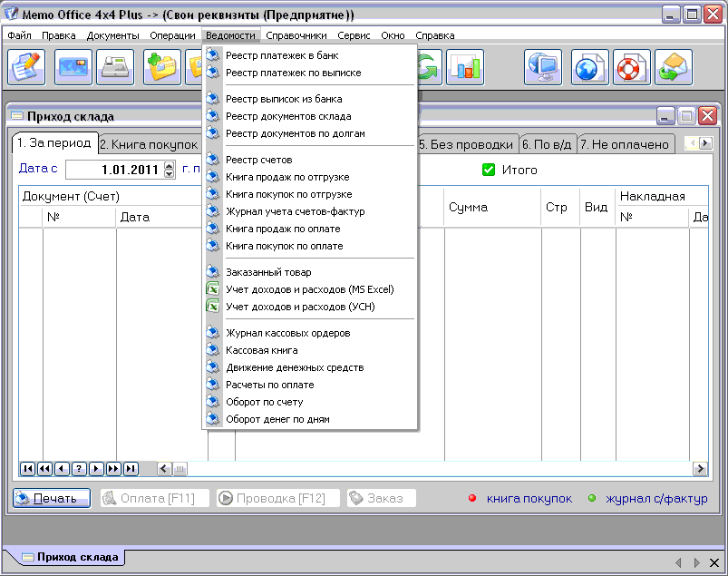728x576 pixels.
Task: Select Реестр платежек в банк
Action: click(x=310, y=55)
